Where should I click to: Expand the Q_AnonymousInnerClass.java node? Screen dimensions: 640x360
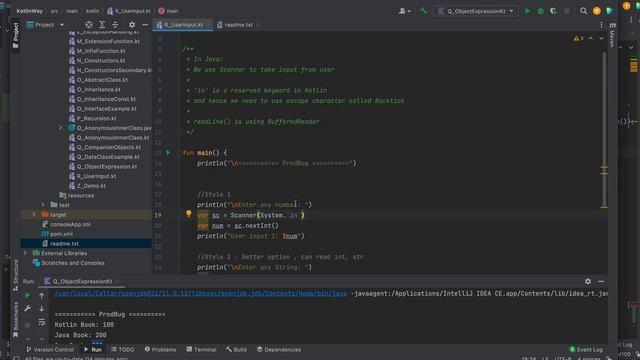point(60,128)
